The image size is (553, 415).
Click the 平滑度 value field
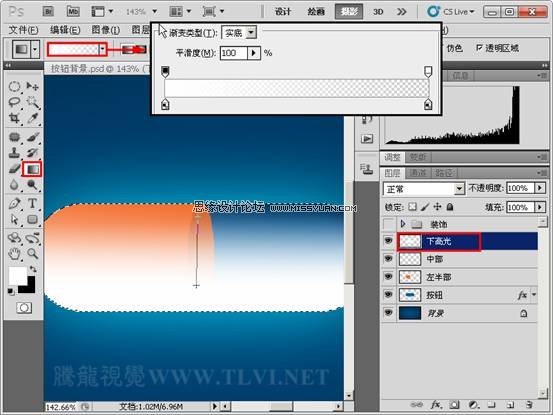coord(233,53)
